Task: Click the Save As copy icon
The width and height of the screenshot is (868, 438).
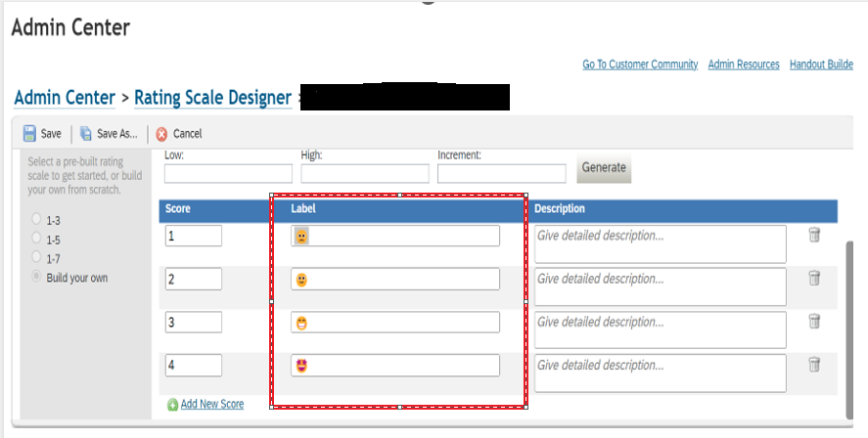Action: point(86,133)
